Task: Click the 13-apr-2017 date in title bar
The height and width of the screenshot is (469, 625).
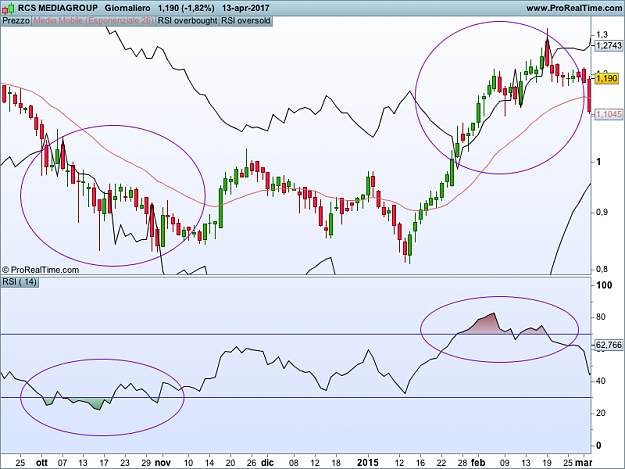Action: point(246,8)
